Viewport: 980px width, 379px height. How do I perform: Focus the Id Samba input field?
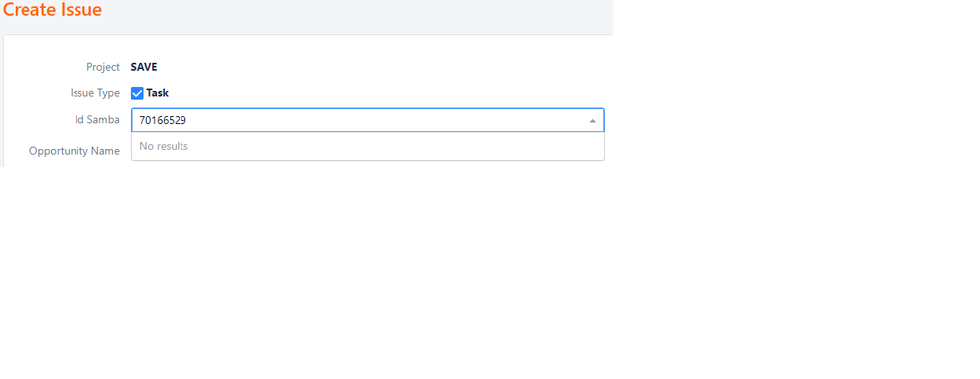(368, 120)
